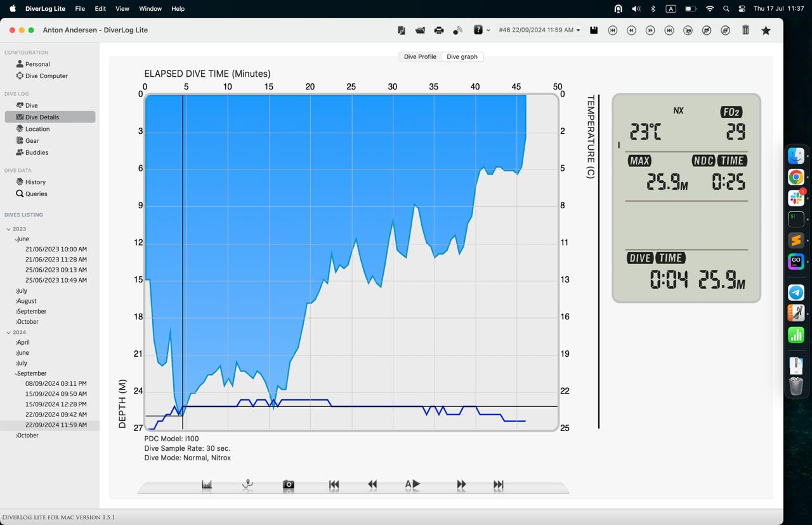Collapse June under 2023
The image size is (812, 525).
pos(16,239)
